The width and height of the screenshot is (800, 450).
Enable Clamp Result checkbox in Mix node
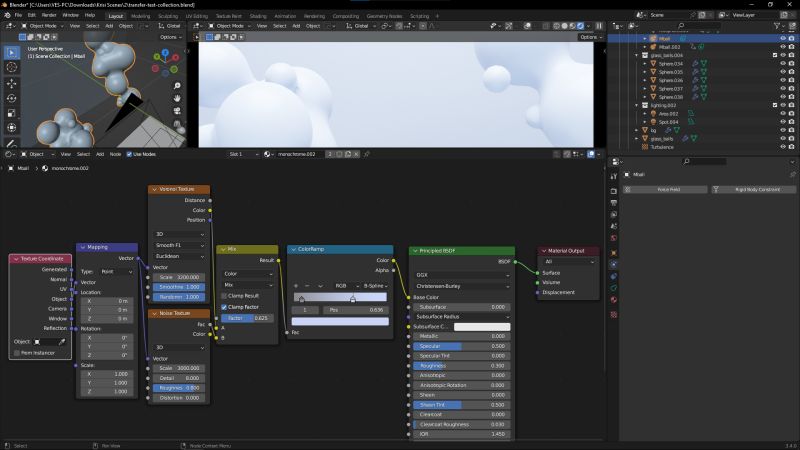pos(224,296)
